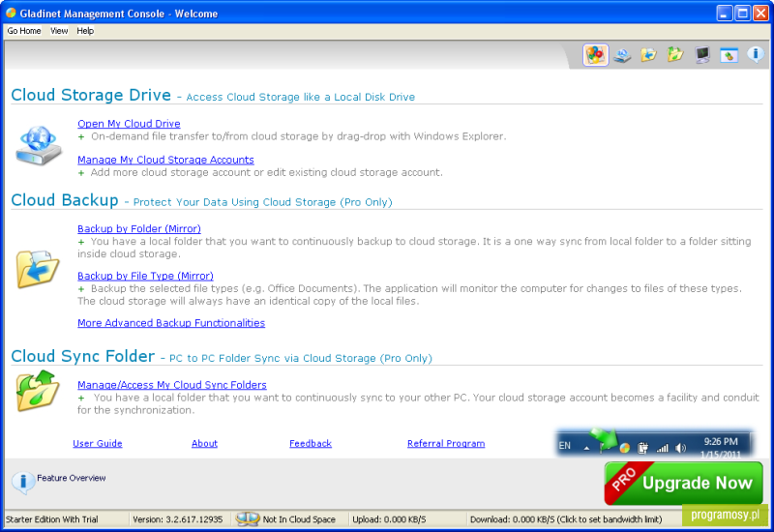Open the About link
The width and height of the screenshot is (774, 532).
(204, 443)
